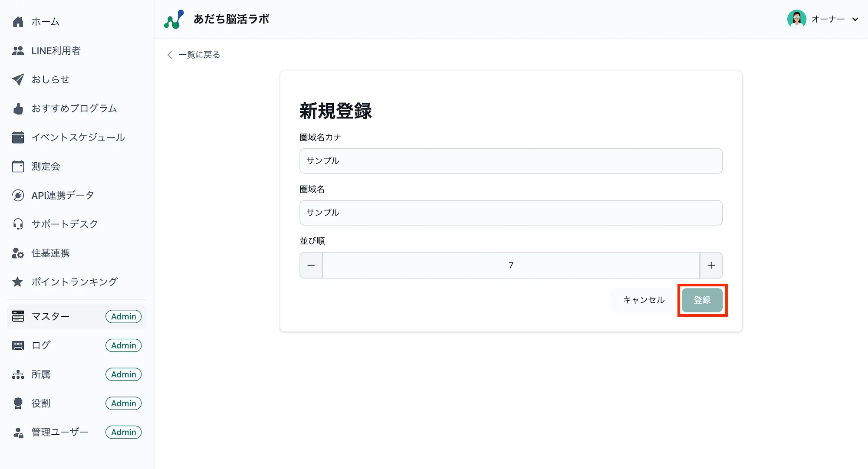868x469 pixels.
Task: Select the 測定会 sidebar entry
Action: tap(45, 166)
